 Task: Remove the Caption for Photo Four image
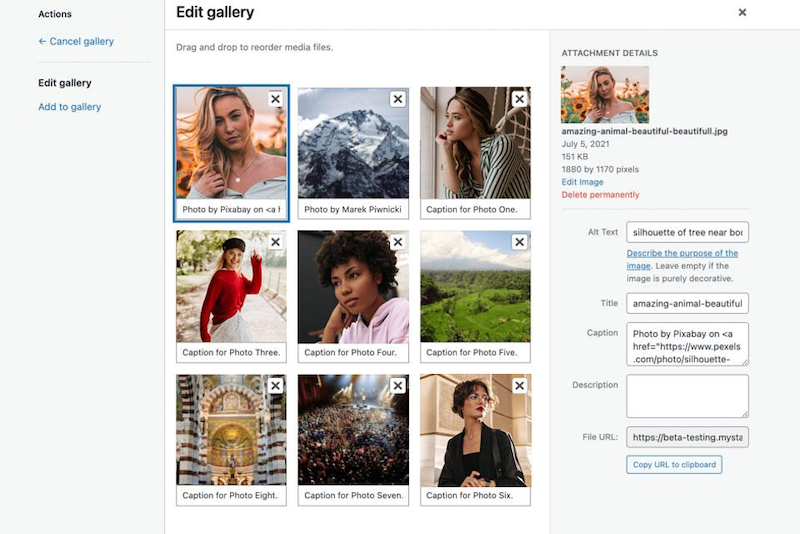(397, 242)
